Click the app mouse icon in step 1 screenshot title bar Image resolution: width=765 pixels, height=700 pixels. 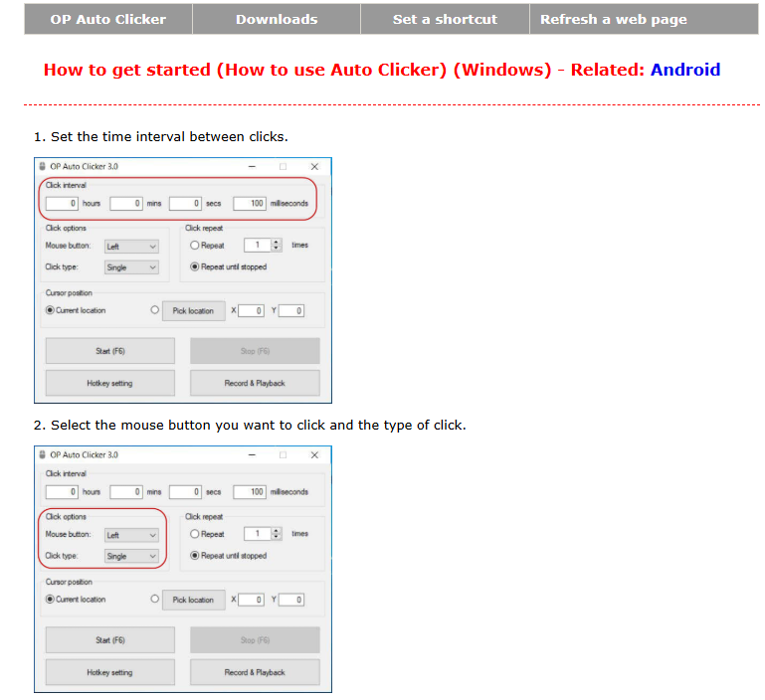pyautogui.click(x=43, y=166)
